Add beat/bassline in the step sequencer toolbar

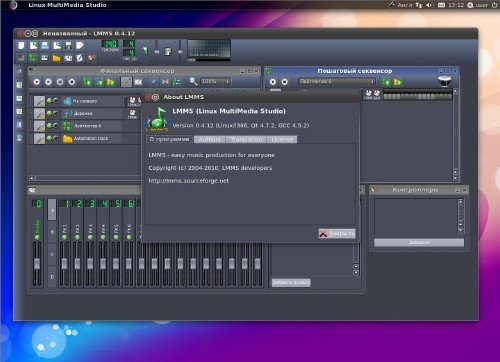386,82
